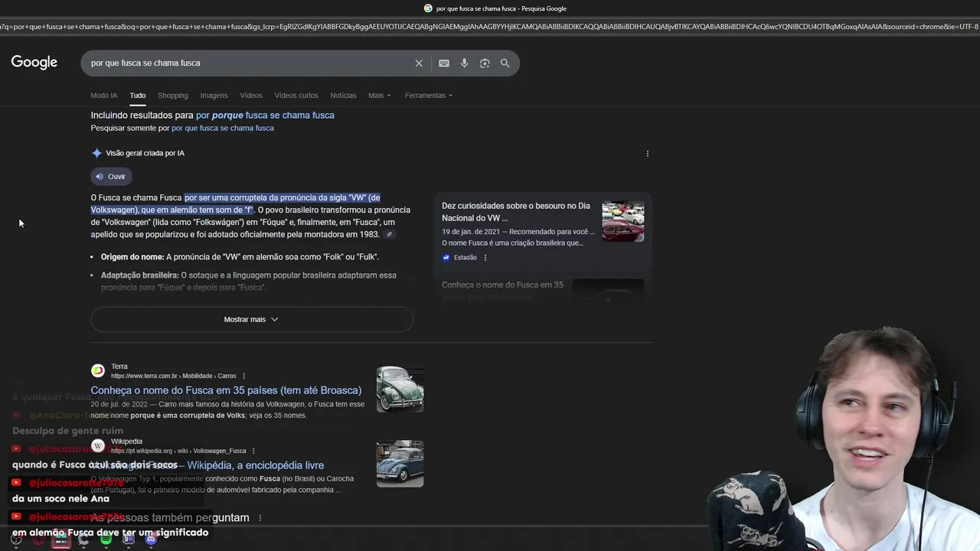Clear the search query with the X icon
Viewport: 980px width, 551px height.
[419, 63]
